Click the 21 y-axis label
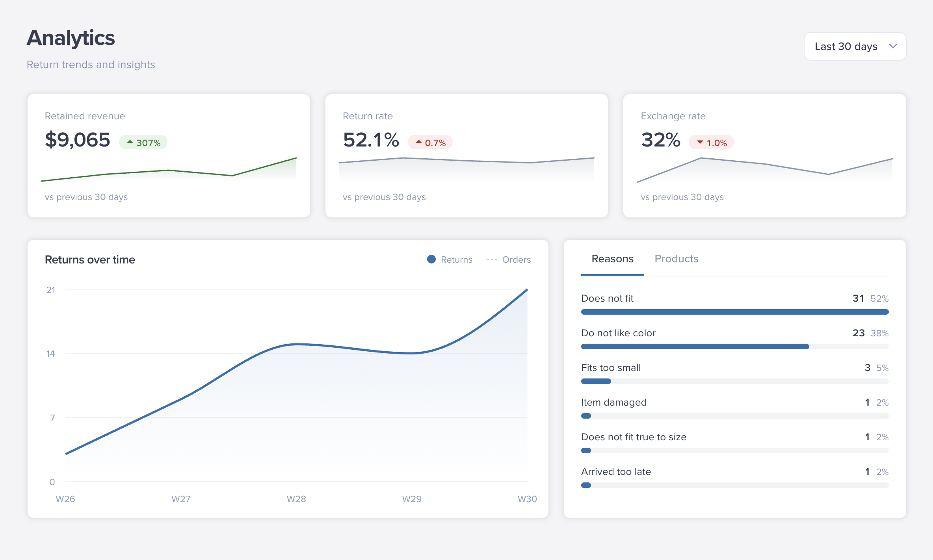The width and height of the screenshot is (933, 560). [51, 290]
